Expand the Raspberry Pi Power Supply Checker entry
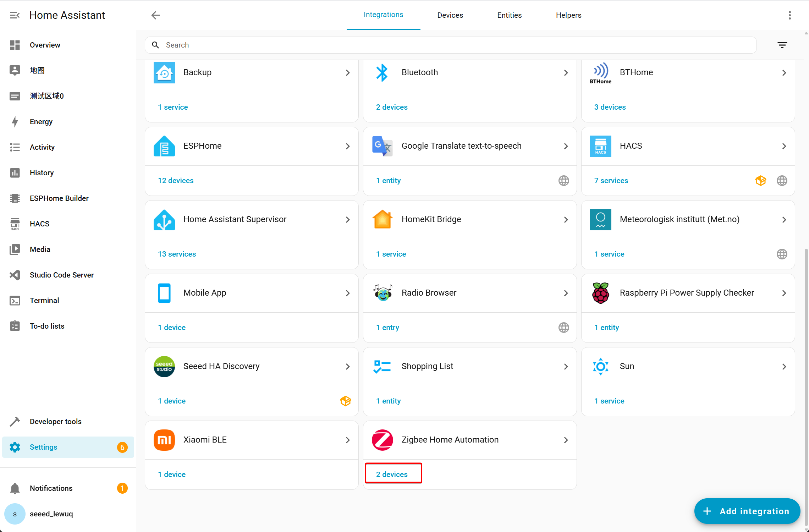Viewport: 809px width, 532px height. click(784, 293)
